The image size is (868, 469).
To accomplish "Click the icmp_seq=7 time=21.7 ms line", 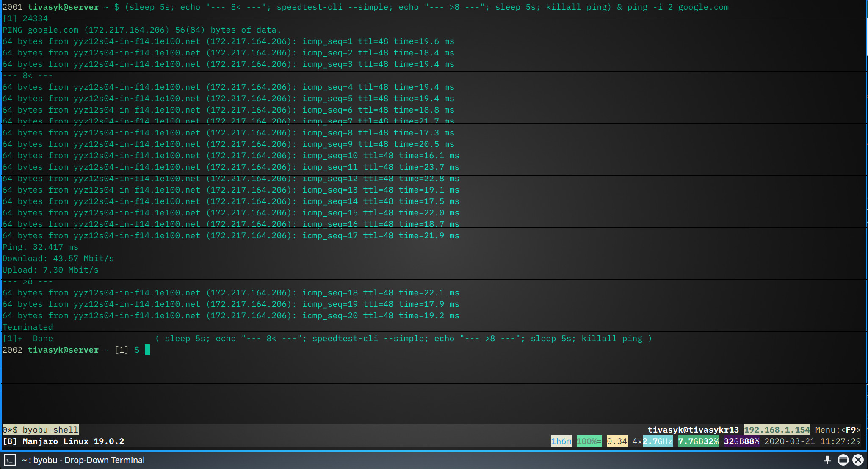I will pos(228,121).
